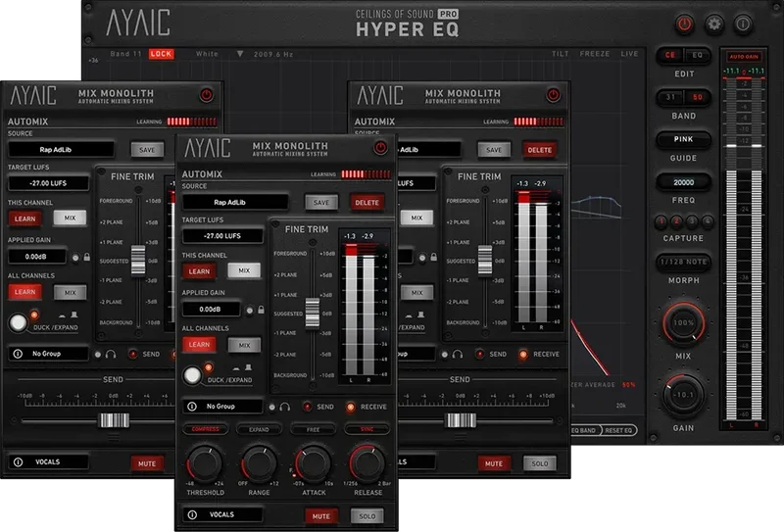Click hard duck shape icon in left window
The height and width of the screenshot is (532, 784).
click(74, 314)
